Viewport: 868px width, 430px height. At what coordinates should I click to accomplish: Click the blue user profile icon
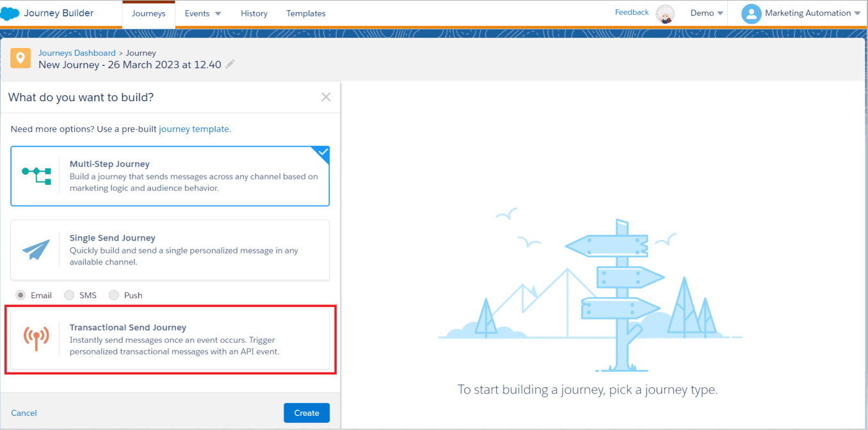(x=751, y=13)
